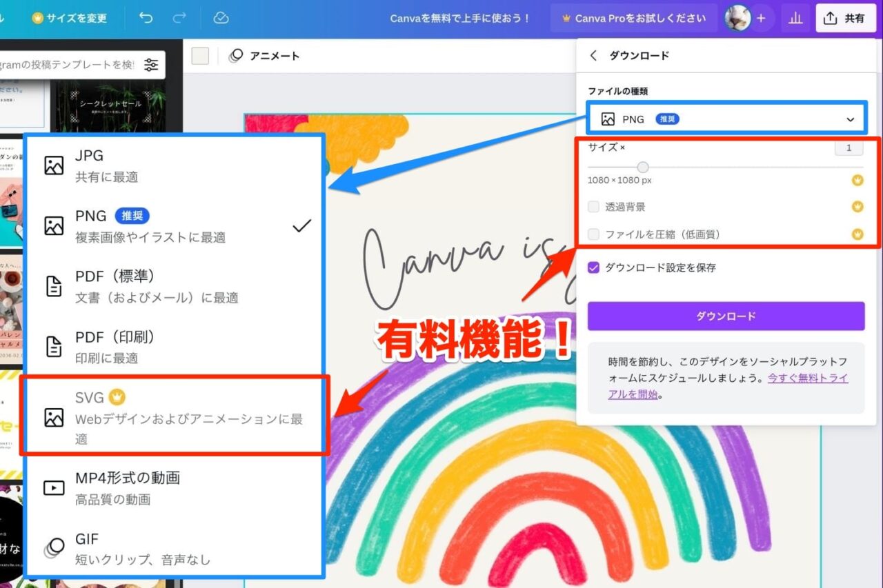Choose PDF（印刷） file type

pyautogui.click(x=174, y=347)
